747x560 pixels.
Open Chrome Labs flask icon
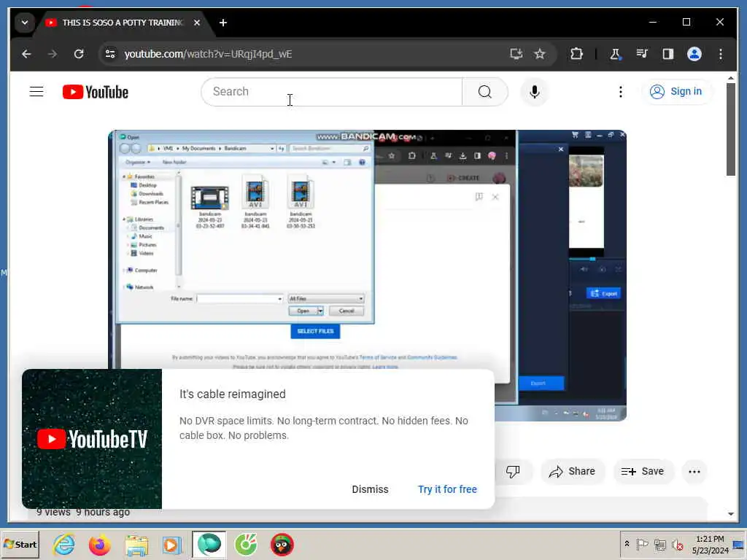point(615,54)
